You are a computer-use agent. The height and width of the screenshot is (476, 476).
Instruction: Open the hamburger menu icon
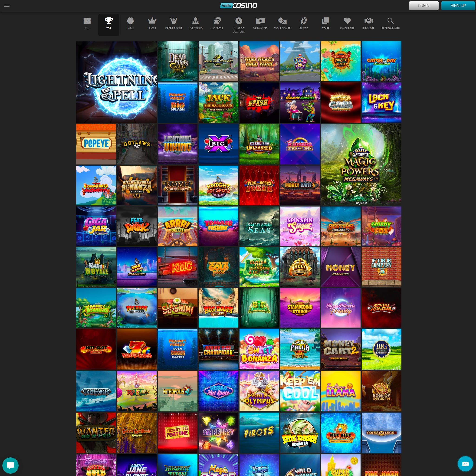7,6
